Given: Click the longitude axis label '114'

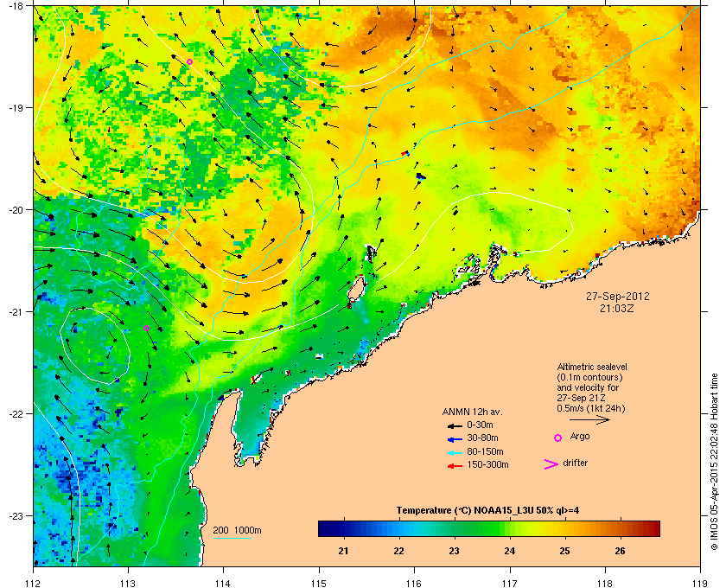Looking at the screenshot, I should tap(223, 583).
